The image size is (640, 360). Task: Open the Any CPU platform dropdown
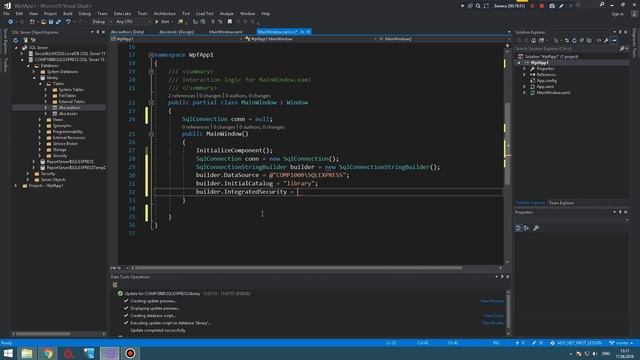tap(132, 22)
